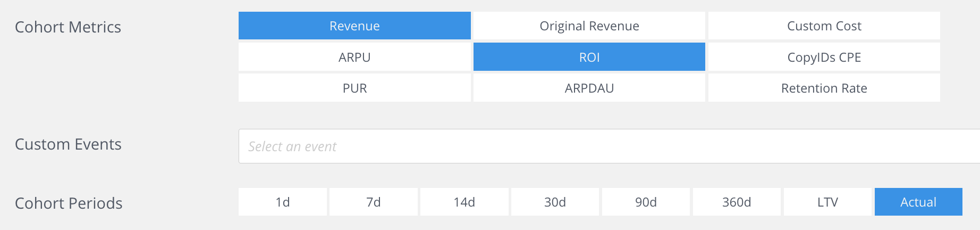Click the Actual cohort period
980x230 pixels.
918,202
